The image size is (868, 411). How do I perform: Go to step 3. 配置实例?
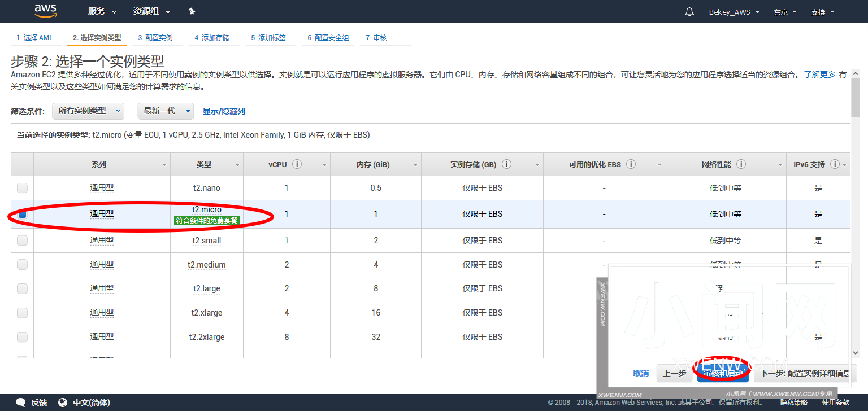click(x=155, y=38)
